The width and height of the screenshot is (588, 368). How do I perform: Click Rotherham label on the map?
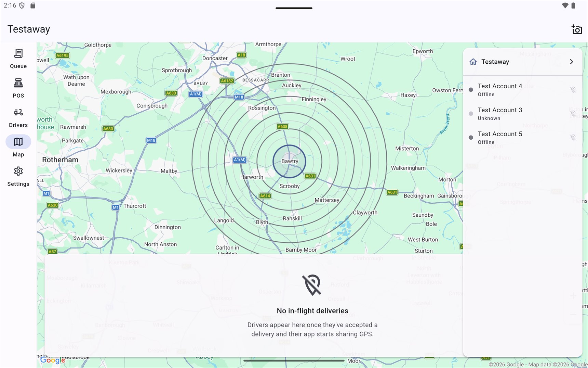click(60, 160)
